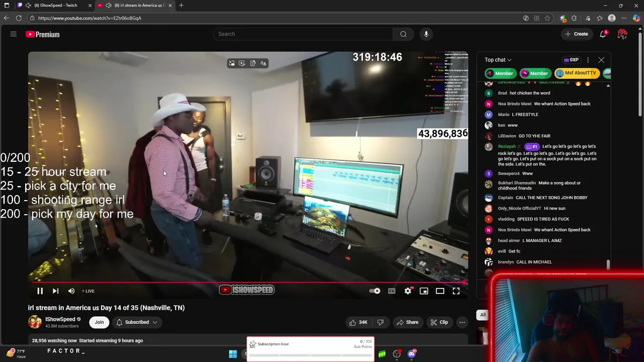Toggle theater mode in player
The width and height of the screenshot is (644, 362).
440,291
